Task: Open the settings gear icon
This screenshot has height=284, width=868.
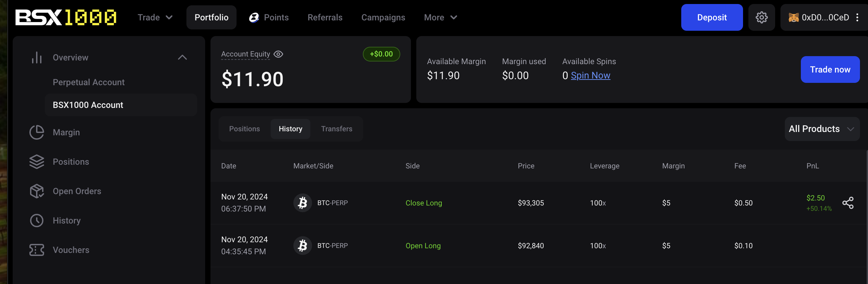Action: [761, 17]
